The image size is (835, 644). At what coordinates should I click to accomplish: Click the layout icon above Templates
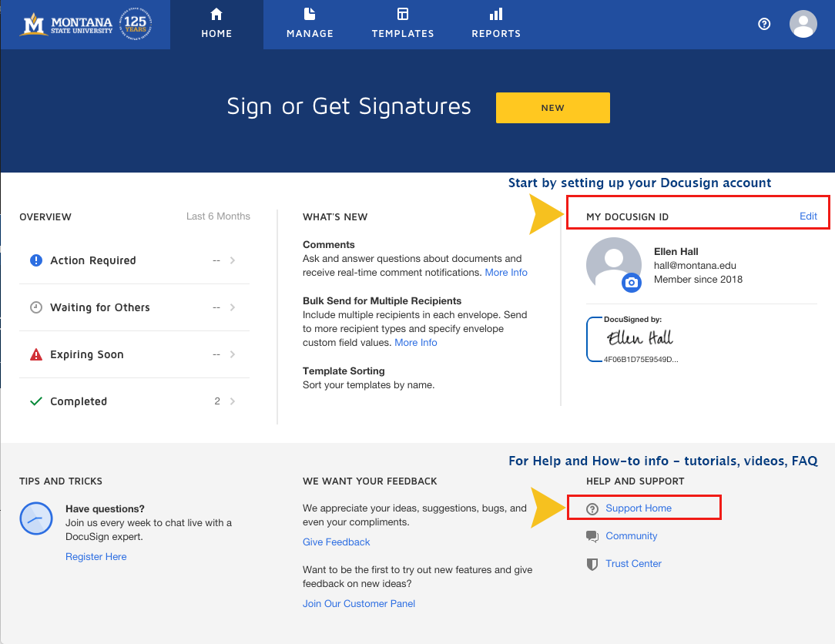tap(403, 14)
